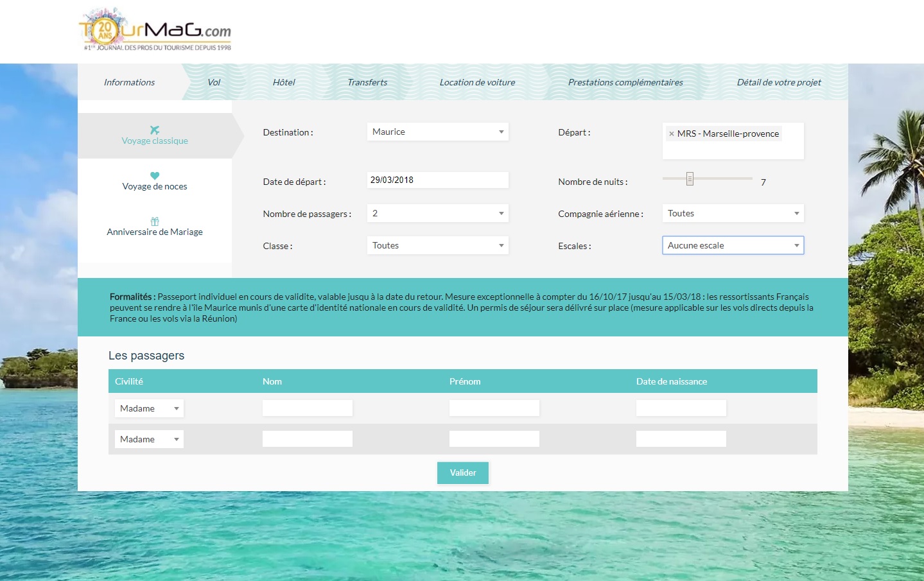Click the Détail de votre projet tab
Screen dimensions: 924x581
coord(778,83)
